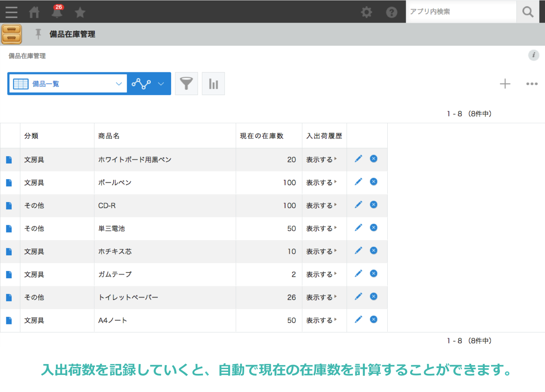Viewport: 545px width, 392px height.
Task: Click the pin icon beside 備品在庫管理
Action: pos(38,34)
